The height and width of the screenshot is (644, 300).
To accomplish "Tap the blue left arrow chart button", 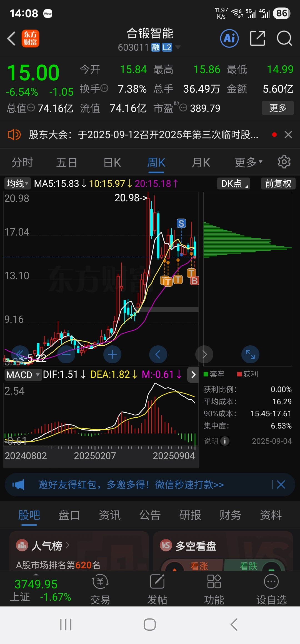I will click(158, 354).
